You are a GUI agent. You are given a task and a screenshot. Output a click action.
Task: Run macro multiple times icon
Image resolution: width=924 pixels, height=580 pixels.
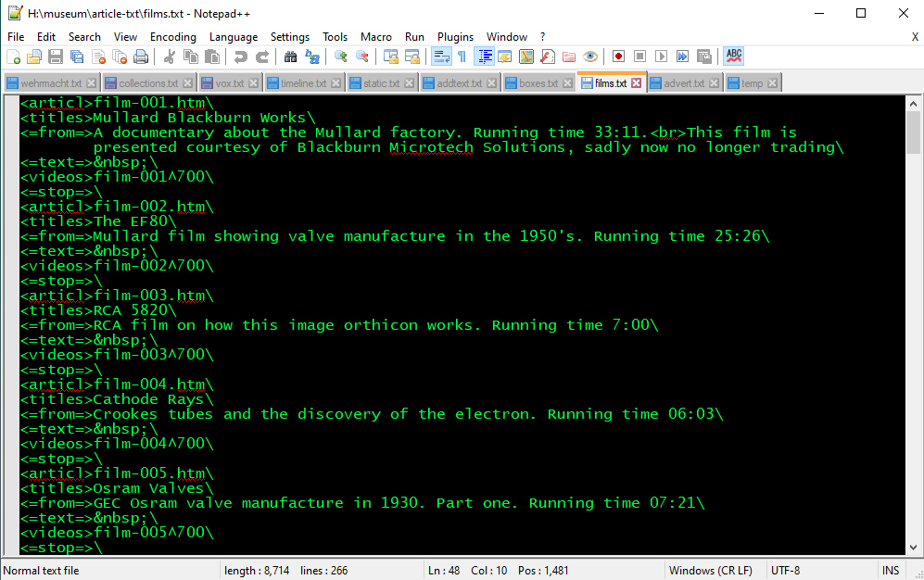tap(682, 57)
